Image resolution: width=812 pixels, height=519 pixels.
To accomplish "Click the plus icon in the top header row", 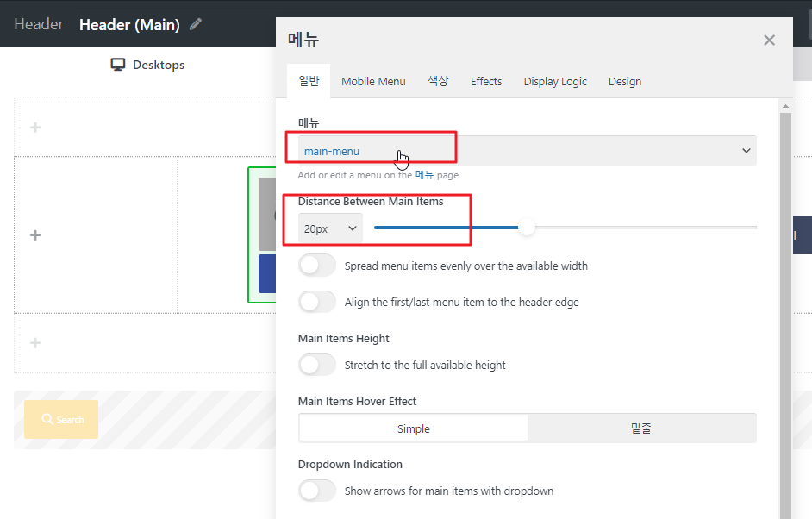I will click(x=35, y=128).
